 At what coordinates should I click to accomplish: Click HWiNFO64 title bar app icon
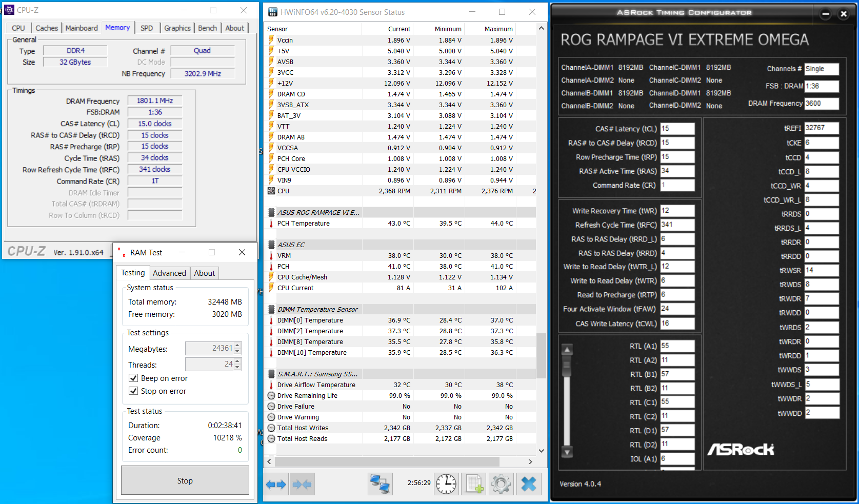pos(273,12)
